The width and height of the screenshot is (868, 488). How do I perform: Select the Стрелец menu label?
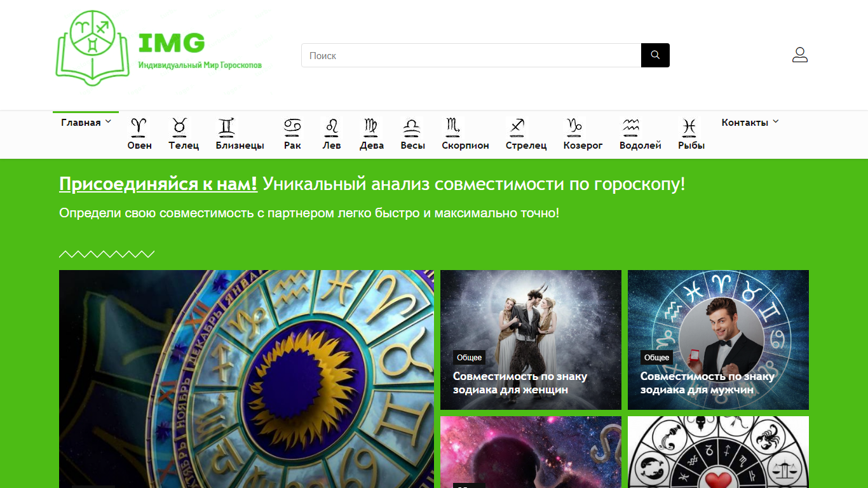coord(526,146)
